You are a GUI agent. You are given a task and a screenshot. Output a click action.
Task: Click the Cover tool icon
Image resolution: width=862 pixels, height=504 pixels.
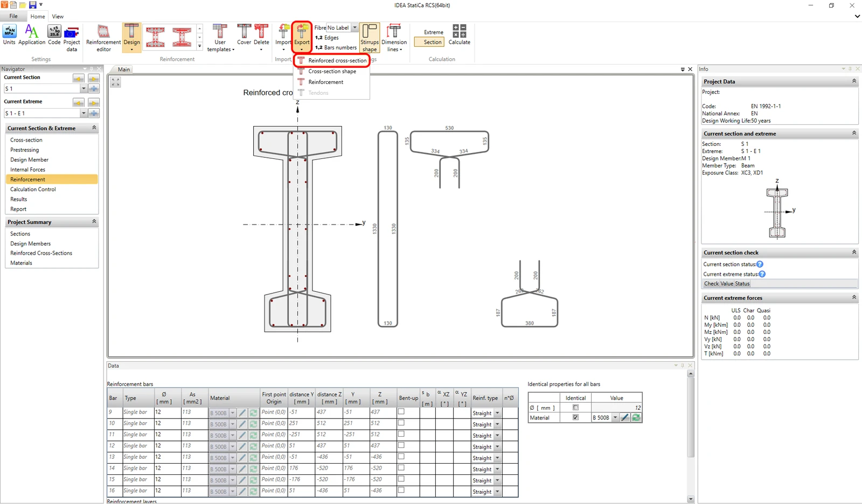click(x=244, y=34)
